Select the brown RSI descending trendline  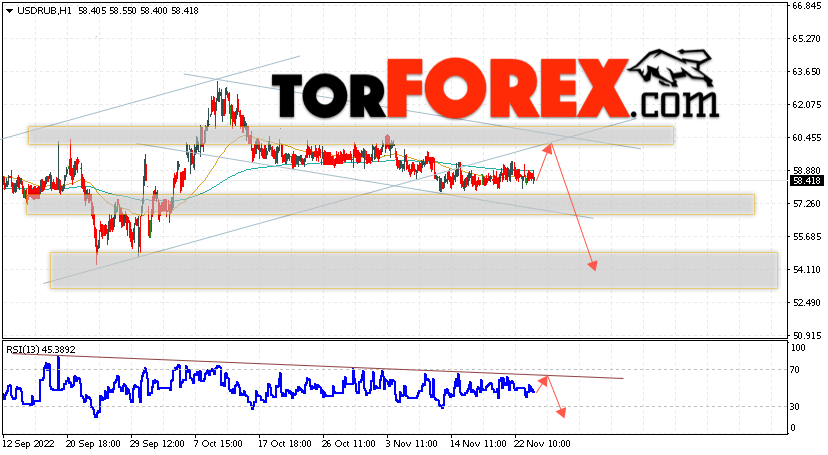click(x=317, y=365)
